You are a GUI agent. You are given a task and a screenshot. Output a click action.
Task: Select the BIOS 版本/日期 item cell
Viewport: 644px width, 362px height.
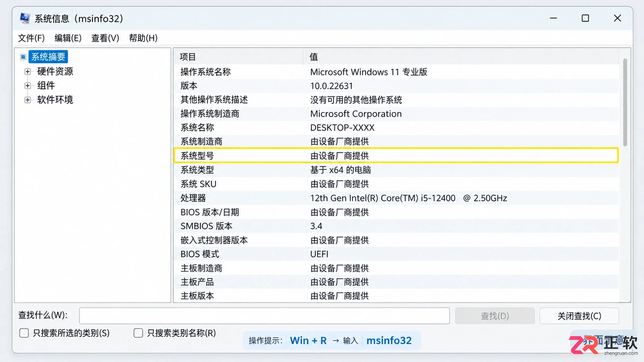tap(210, 212)
